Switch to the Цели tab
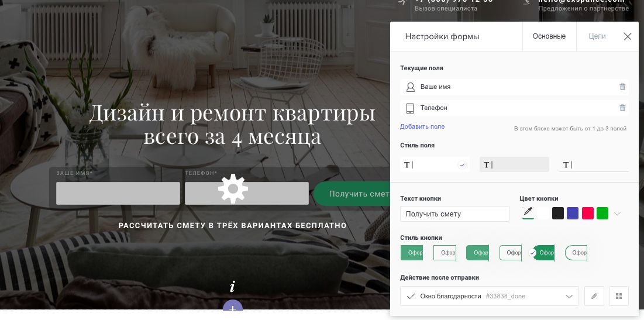 pyautogui.click(x=597, y=36)
